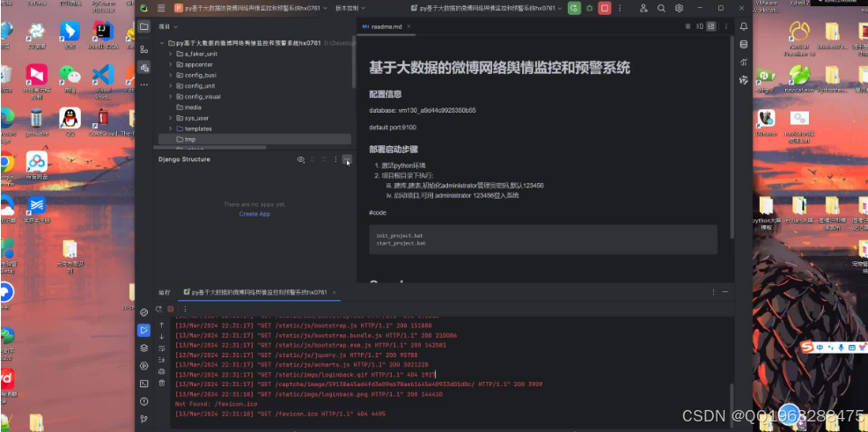Viewport: 868px width, 432px height.
Task: Stop the running project with red square in the top toolbar
Action: tap(605, 8)
